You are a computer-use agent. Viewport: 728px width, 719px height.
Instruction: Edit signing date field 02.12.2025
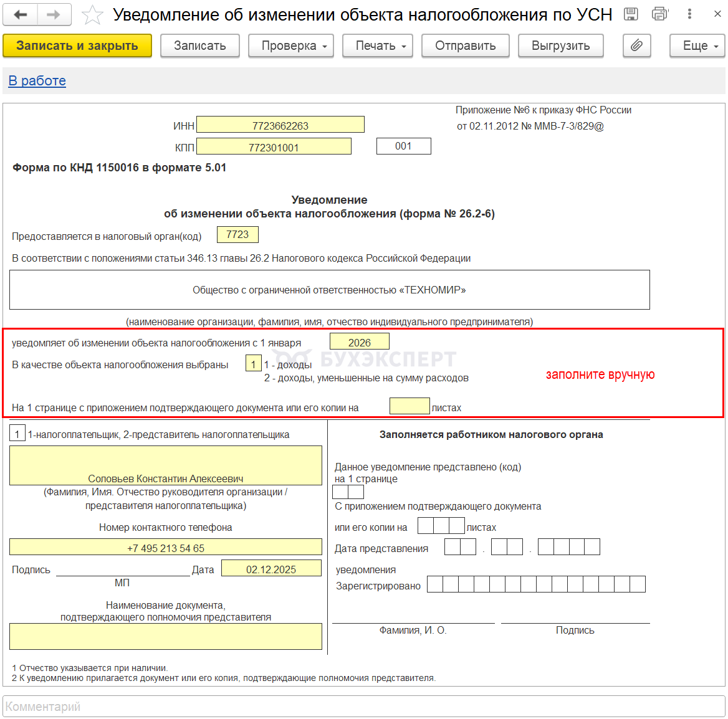coord(271,568)
